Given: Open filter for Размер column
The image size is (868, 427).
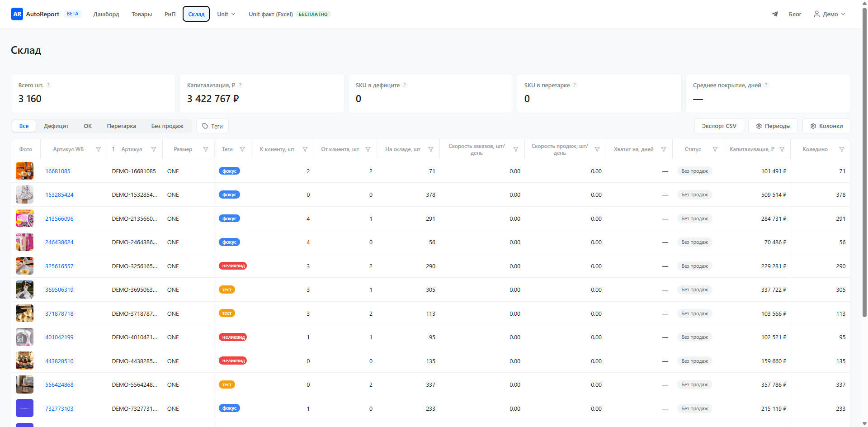Looking at the screenshot, I should [206, 149].
